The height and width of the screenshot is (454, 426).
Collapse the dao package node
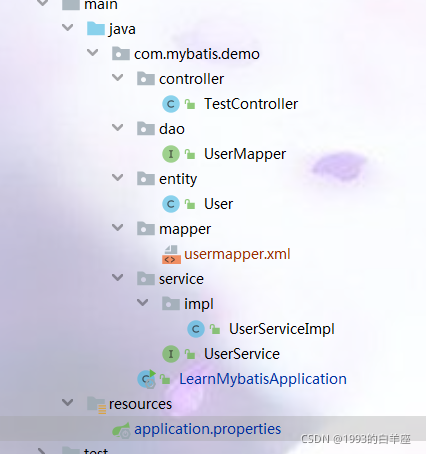117,128
